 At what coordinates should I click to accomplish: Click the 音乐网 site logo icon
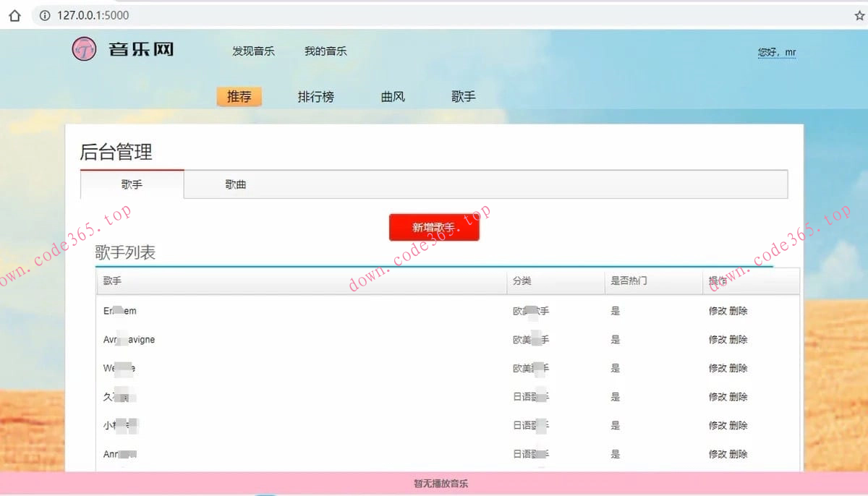pyautogui.click(x=83, y=49)
